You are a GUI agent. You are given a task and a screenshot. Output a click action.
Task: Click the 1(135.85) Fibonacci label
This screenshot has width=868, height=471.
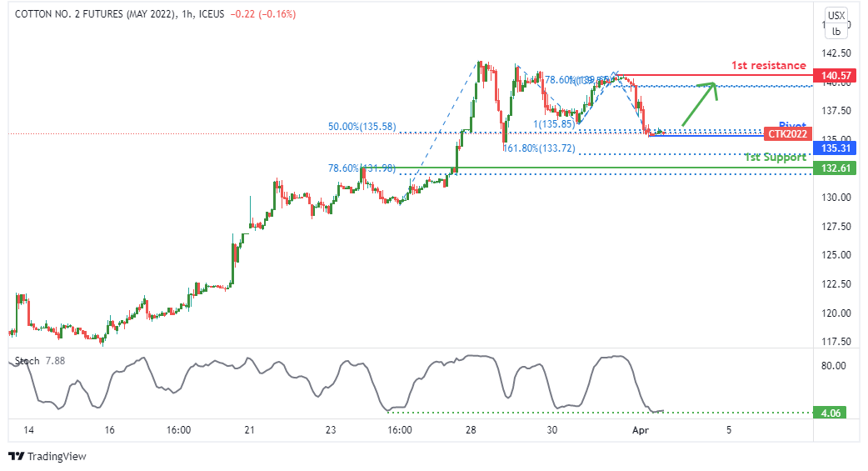click(x=554, y=124)
